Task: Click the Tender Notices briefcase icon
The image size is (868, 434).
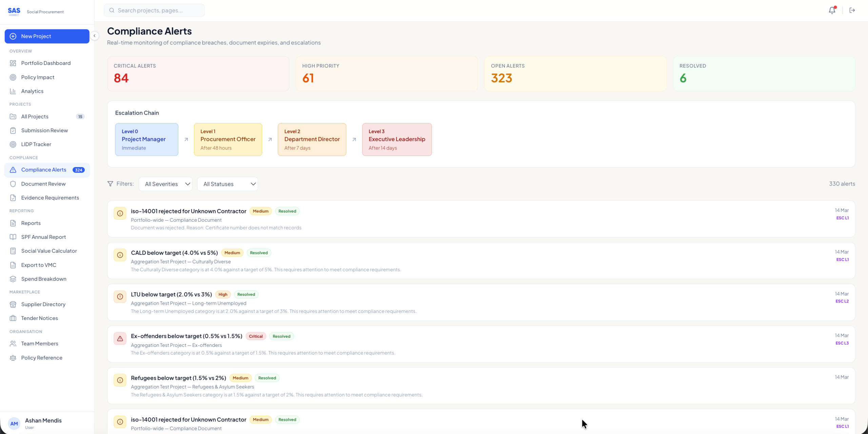Action: 13,318
